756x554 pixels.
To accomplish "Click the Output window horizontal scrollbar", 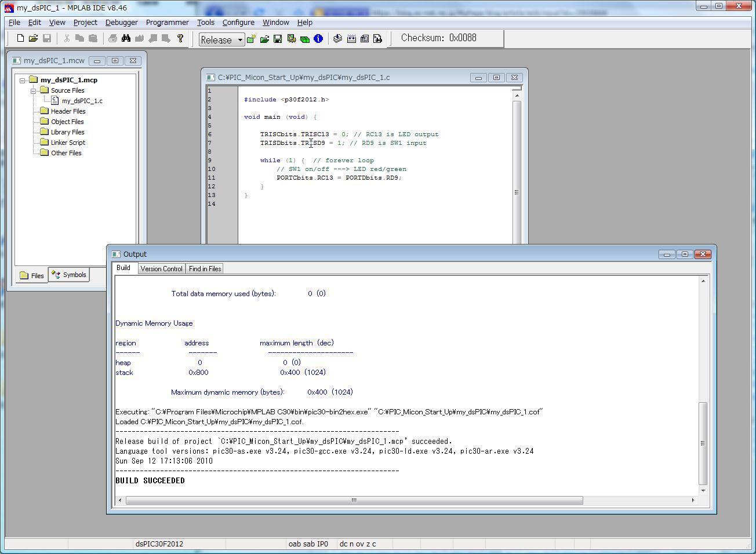I will [354, 500].
